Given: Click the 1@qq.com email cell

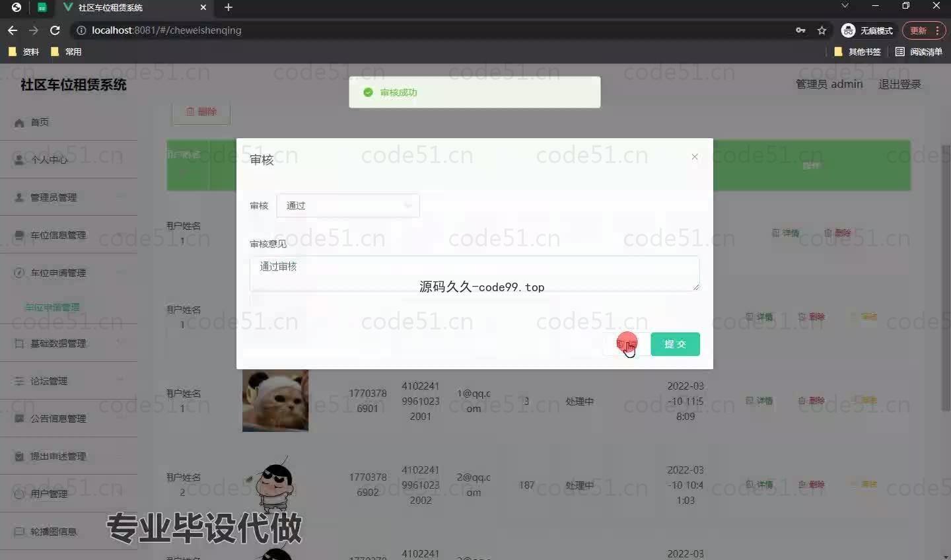Looking at the screenshot, I should [474, 401].
